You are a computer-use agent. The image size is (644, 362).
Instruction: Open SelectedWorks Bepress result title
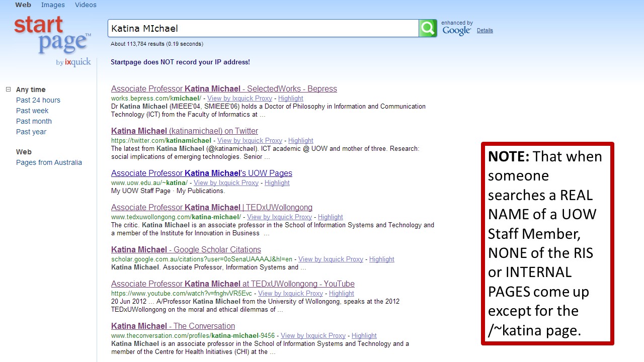point(224,88)
